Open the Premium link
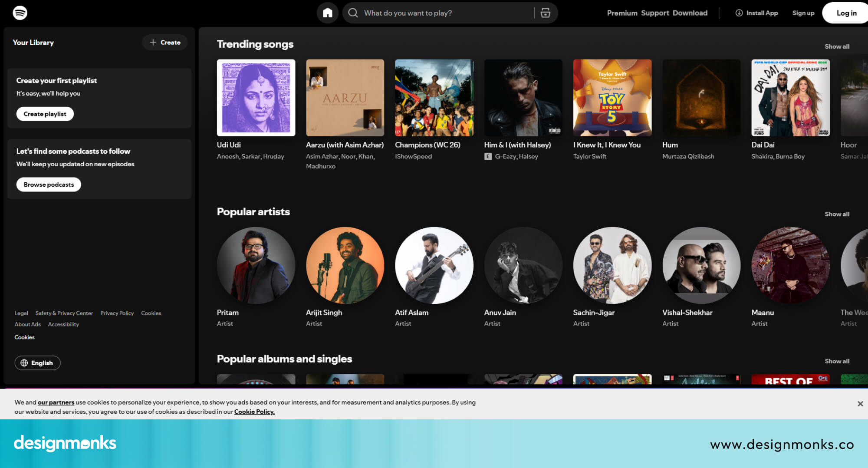This screenshot has height=468, width=868. tap(622, 13)
